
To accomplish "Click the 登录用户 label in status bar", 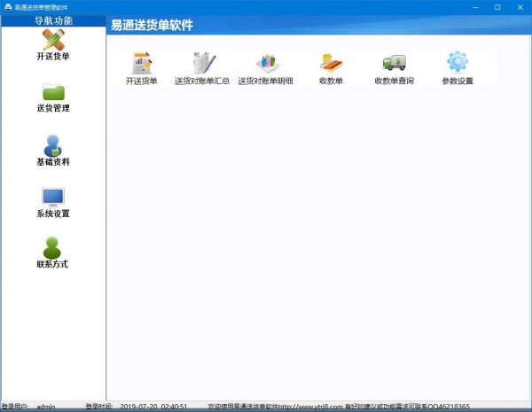I will pos(15,406).
